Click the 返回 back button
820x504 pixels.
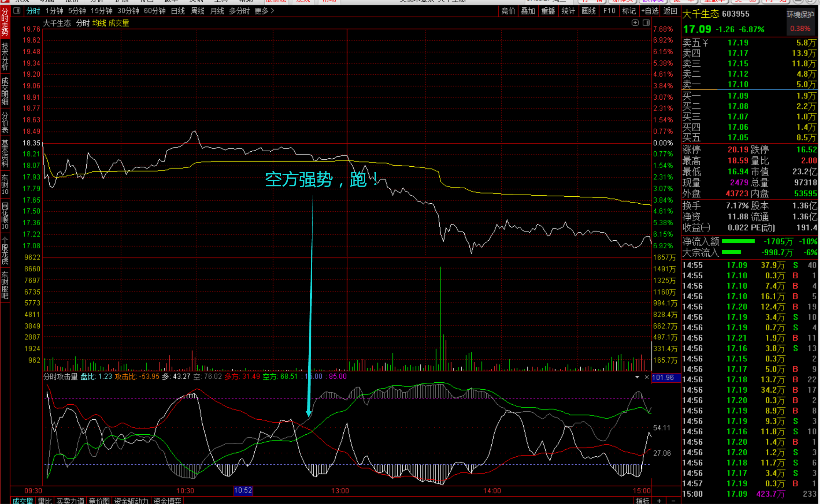point(670,11)
